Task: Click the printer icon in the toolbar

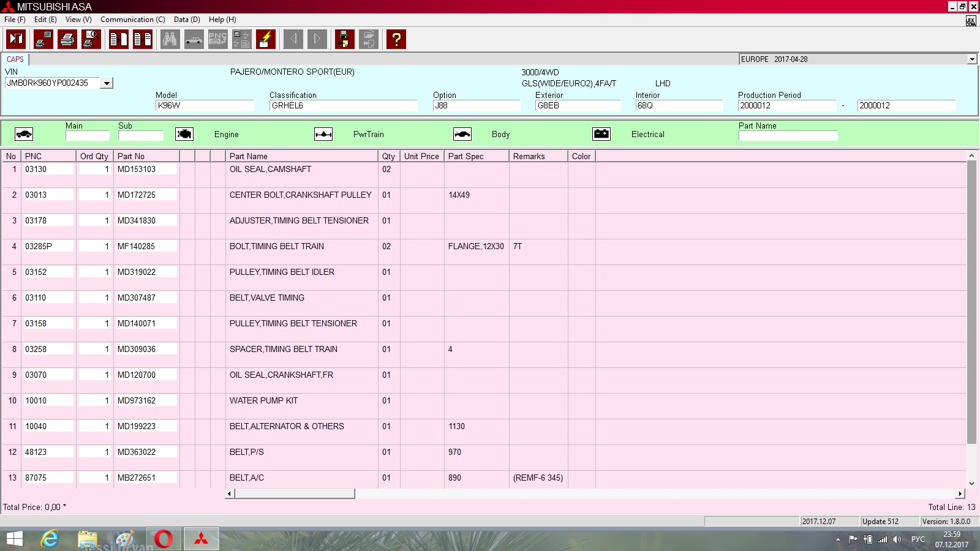Action: pos(67,39)
